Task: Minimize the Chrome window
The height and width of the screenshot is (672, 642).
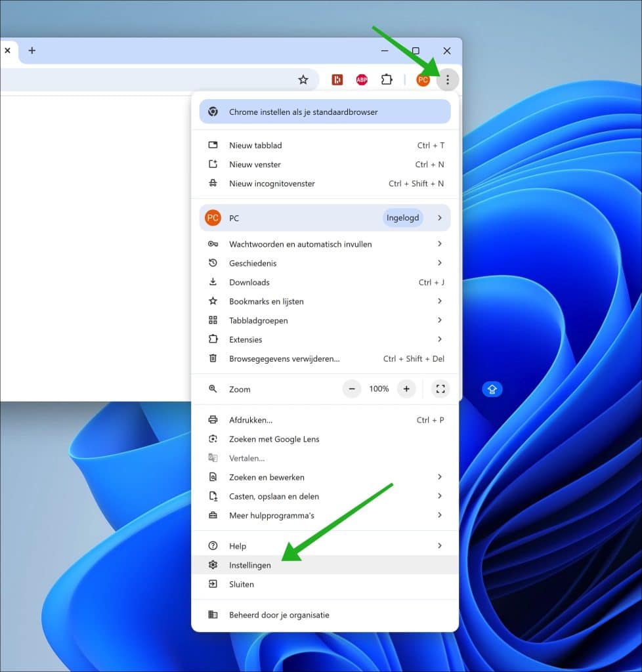Action: 385,51
